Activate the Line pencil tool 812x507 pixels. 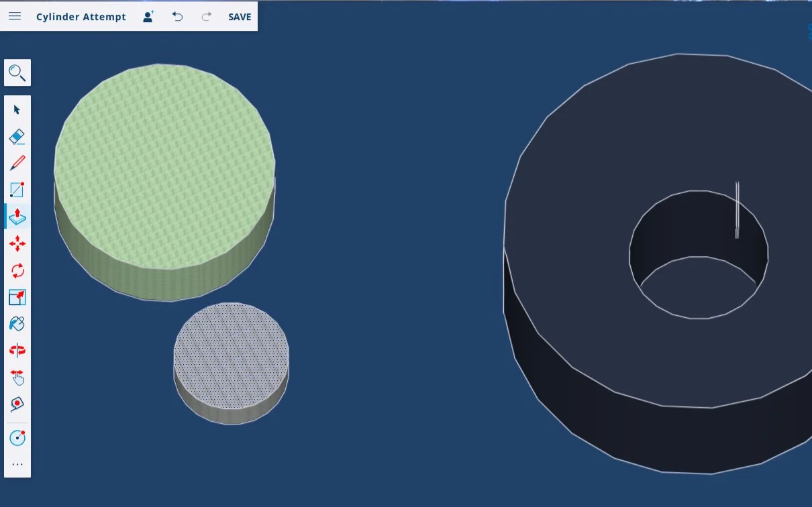[17, 163]
